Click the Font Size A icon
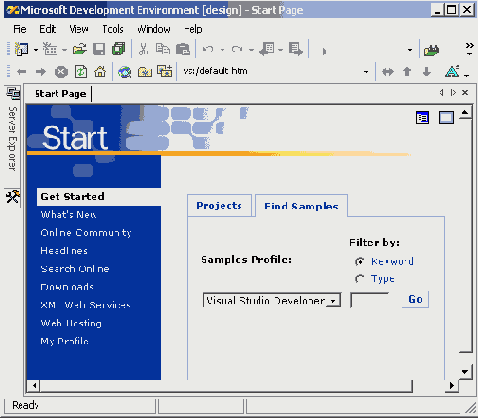This screenshot has width=478, height=418. click(x=452, y=71)
